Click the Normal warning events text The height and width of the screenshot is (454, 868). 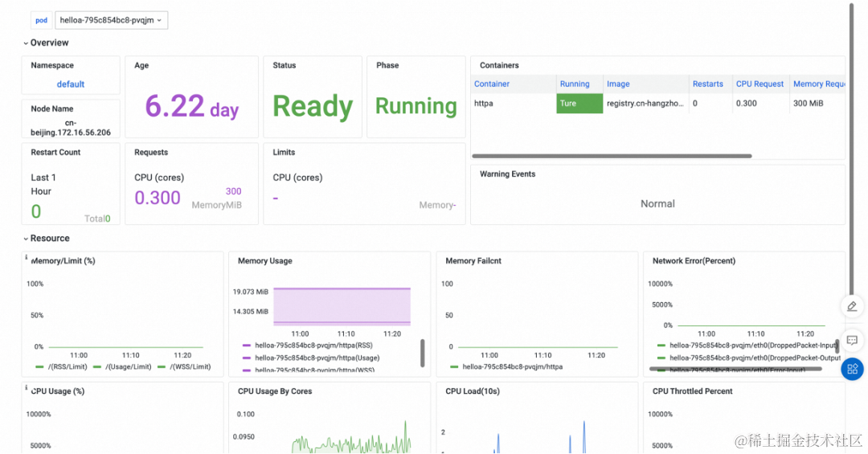[657, 204]
